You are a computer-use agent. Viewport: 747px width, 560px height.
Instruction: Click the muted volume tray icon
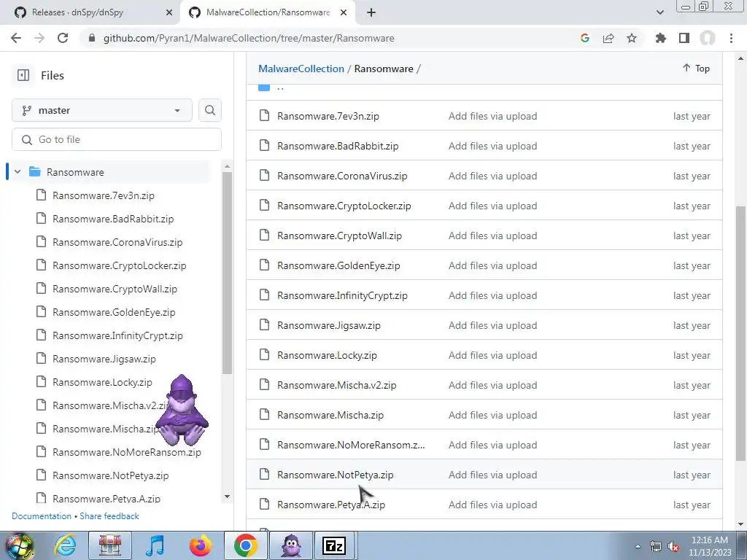[673, 547]
